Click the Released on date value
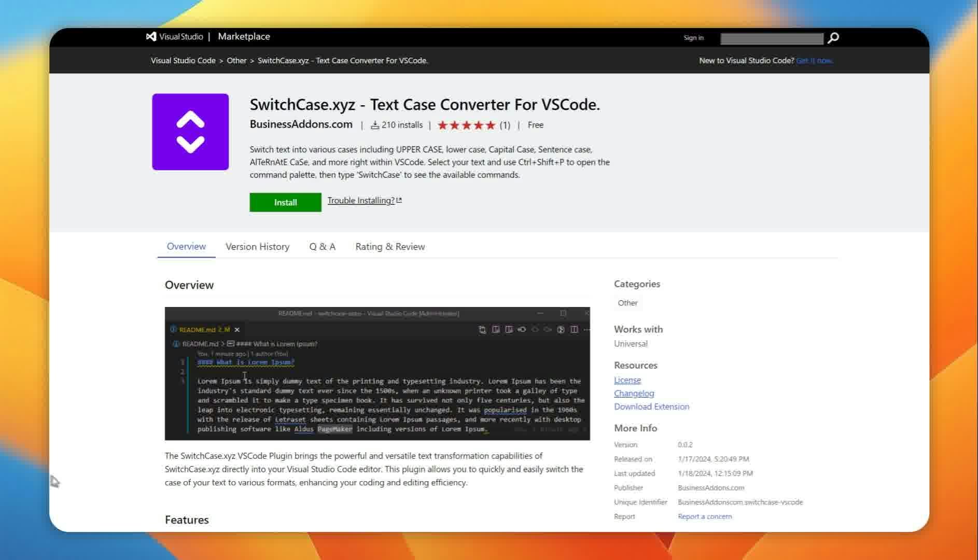Image resolution: width=978 pixels, height=560 pixels. click(713, 459)
